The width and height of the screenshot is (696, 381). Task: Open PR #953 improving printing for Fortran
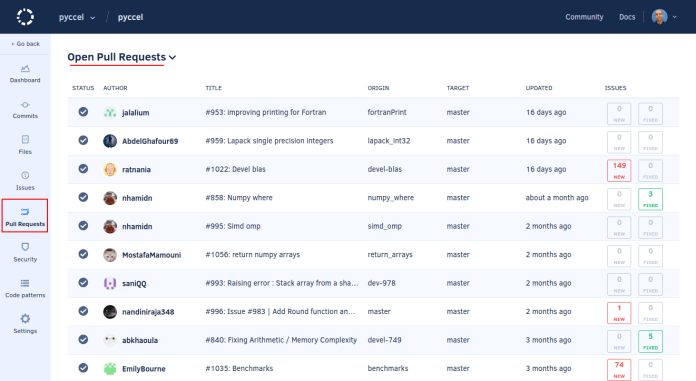[x=265, y=112]
